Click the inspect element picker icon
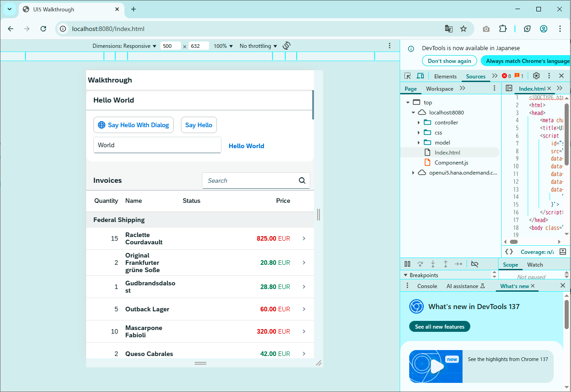Viewport: 571px width, 392px height. [x=407, y=76]
